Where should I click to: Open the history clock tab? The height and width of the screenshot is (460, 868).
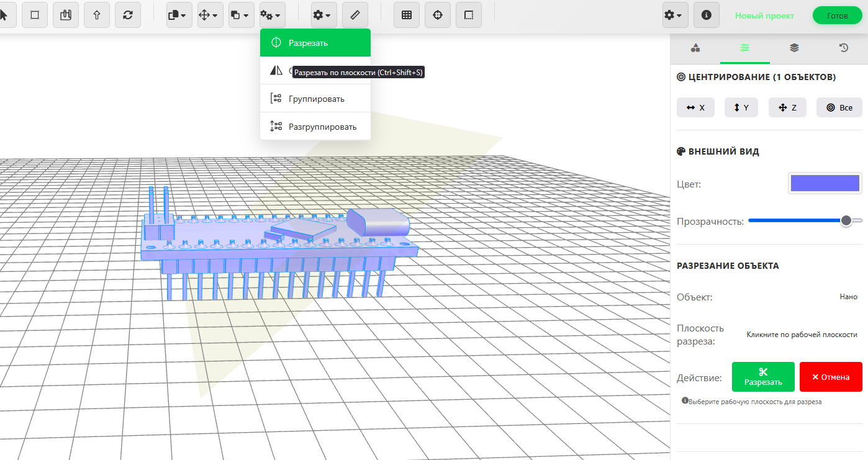(843, 48)
